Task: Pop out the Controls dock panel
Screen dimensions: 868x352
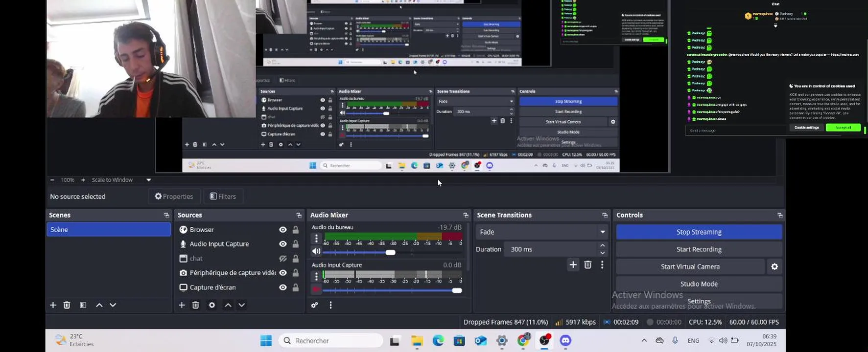Action: click(780, 215)
